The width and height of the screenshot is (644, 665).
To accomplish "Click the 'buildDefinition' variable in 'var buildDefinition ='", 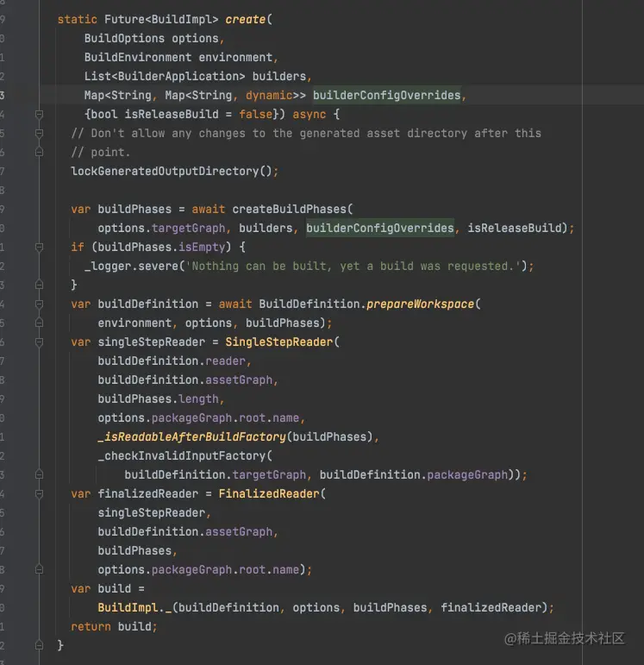I will coord(148,304).
